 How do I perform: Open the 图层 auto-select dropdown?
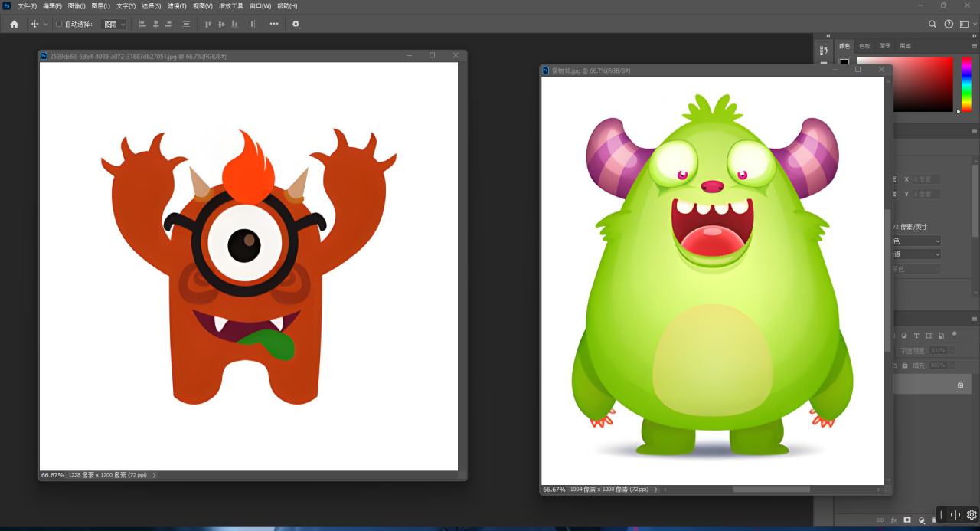point(114,25)
